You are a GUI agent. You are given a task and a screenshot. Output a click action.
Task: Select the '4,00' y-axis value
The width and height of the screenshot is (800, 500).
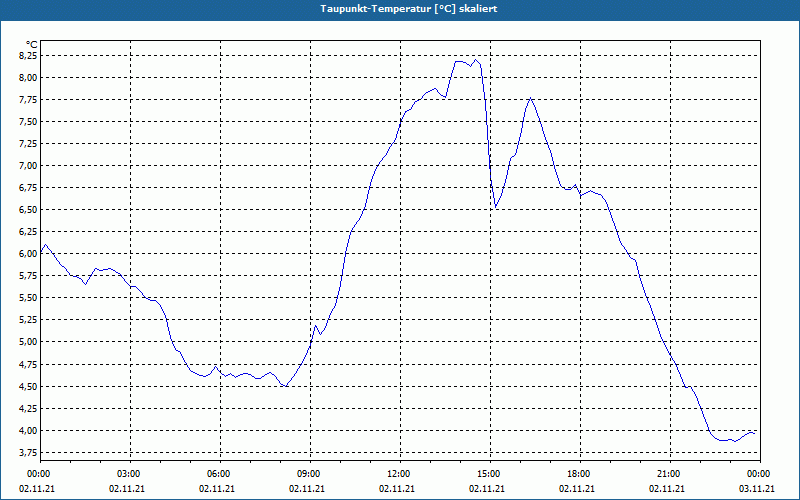point(29,430)
